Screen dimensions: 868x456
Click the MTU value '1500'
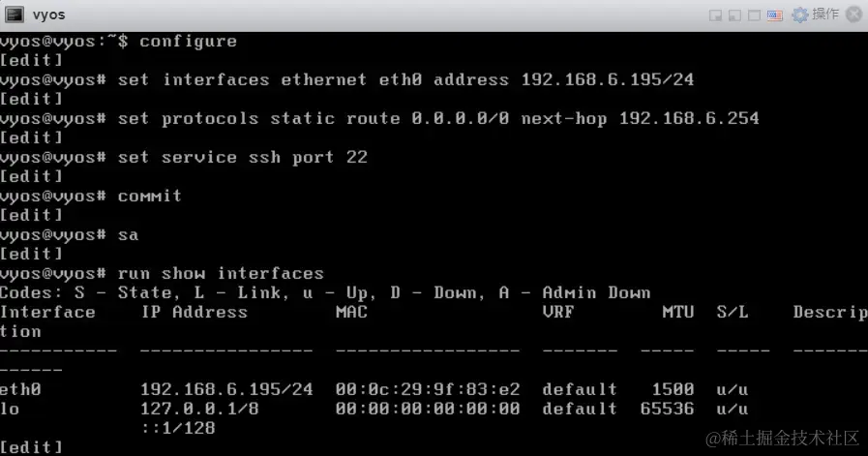point(673,389)
